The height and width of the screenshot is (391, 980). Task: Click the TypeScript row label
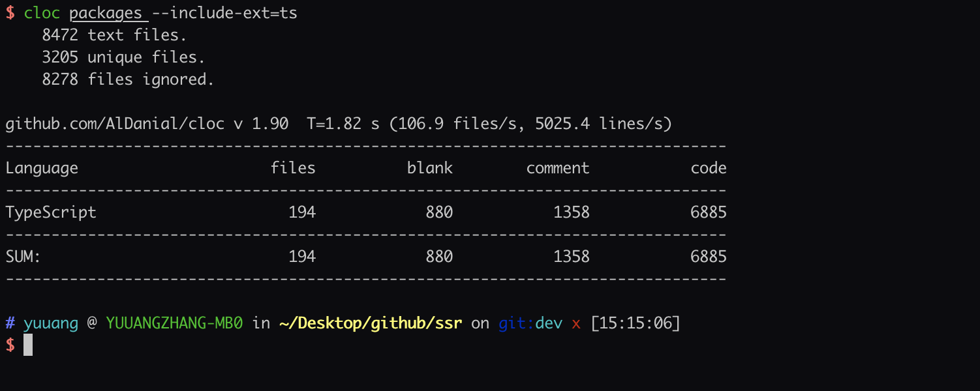(x=51, y=213)
